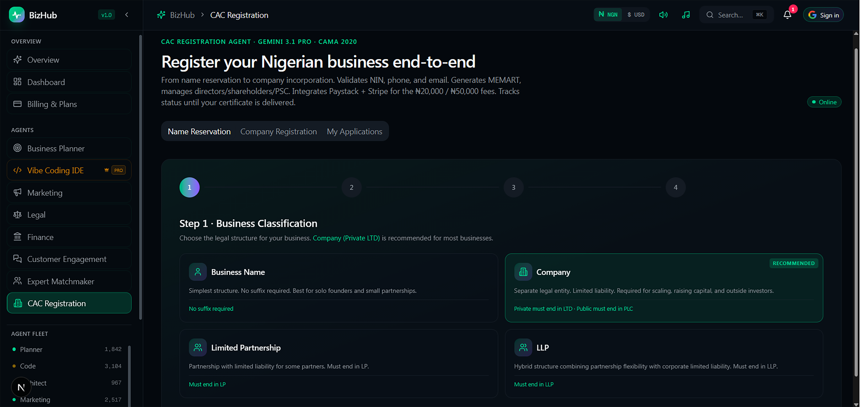This screenshot has height=407, width=868.
Task: Click the Marketing agent fleet row
Action: click(67, 400)
